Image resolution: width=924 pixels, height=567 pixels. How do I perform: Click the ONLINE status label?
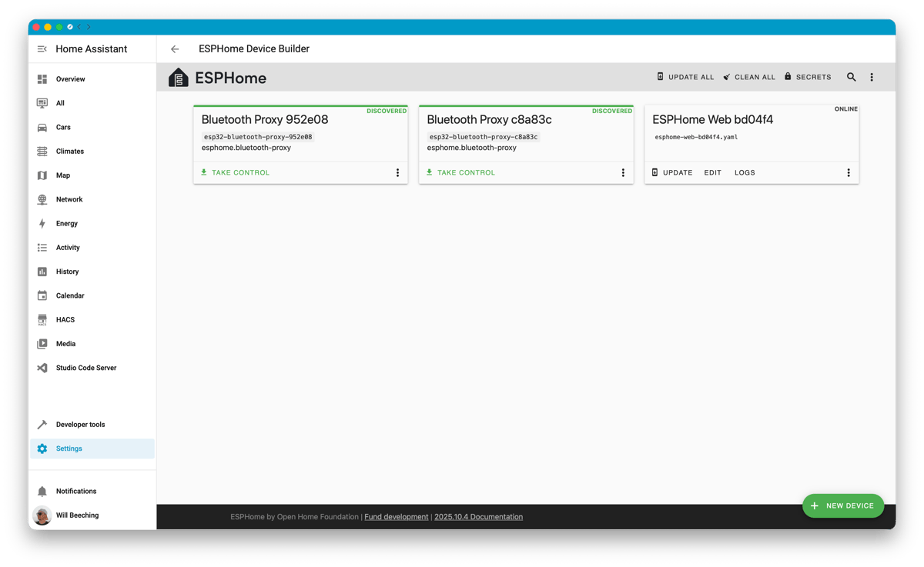(846, 109)
